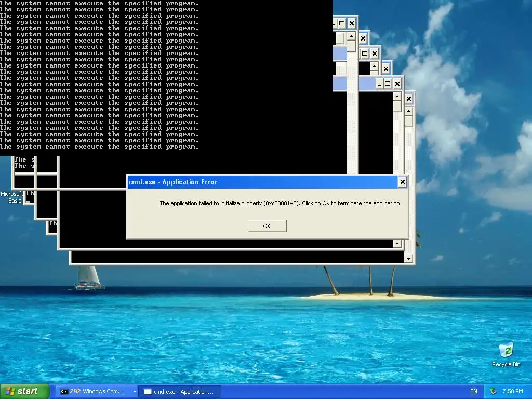Select the Recycle Bin desktop icon
Image resolution: width=532 pixels, height=399 pixels.
(506, 355)
